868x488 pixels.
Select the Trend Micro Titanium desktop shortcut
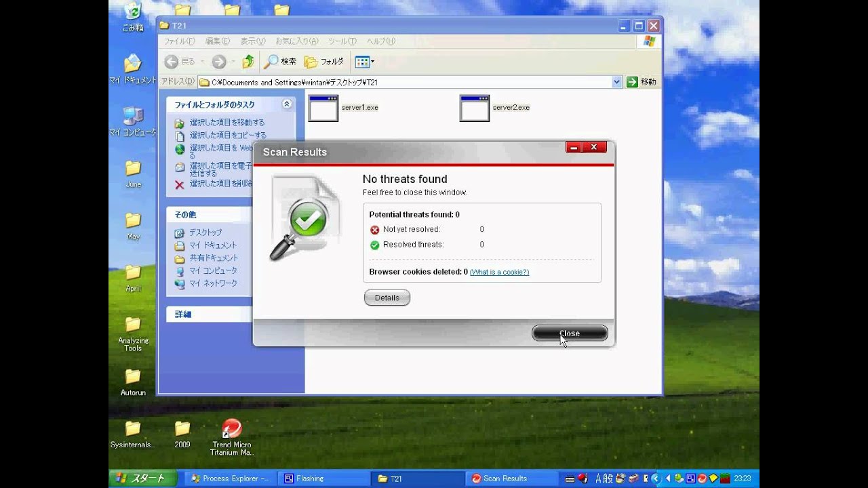[x=232, y=438]
